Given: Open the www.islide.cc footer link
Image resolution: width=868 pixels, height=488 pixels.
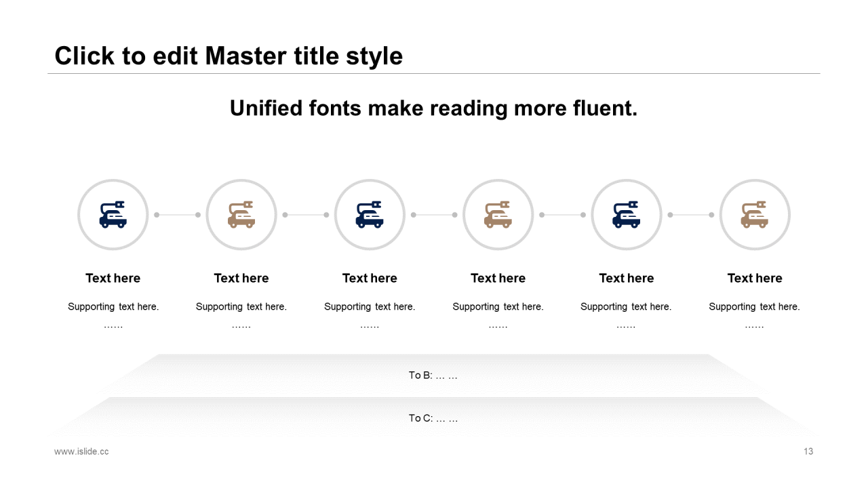Looking at the screenshot, I should coord(81,451).
